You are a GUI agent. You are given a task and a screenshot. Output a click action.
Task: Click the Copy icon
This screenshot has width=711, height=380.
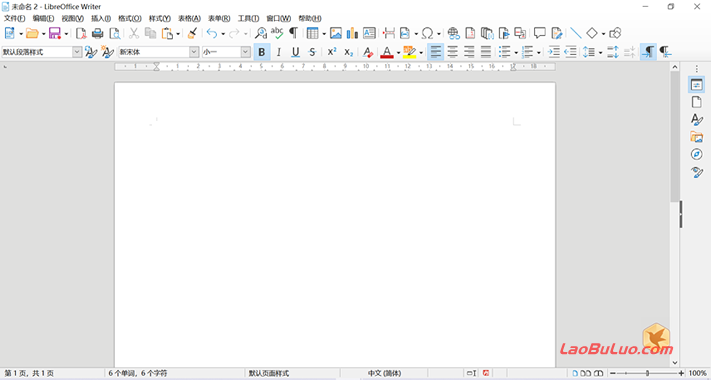pos(151,33)
